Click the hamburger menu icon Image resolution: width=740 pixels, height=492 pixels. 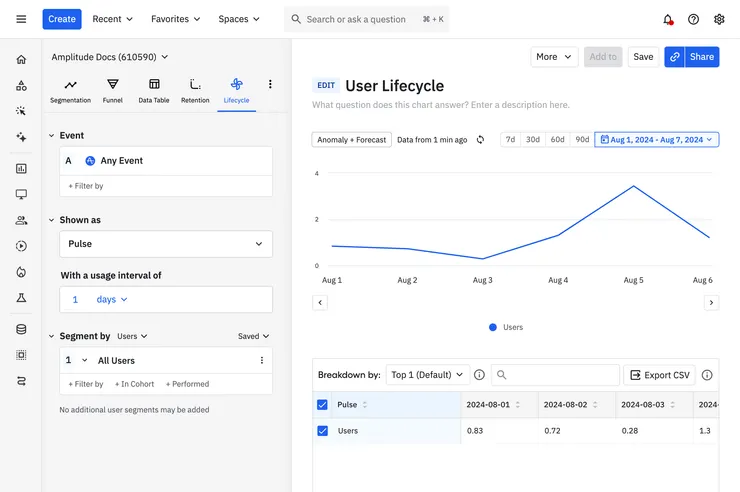pyautogui.click(x=21, y=19)
